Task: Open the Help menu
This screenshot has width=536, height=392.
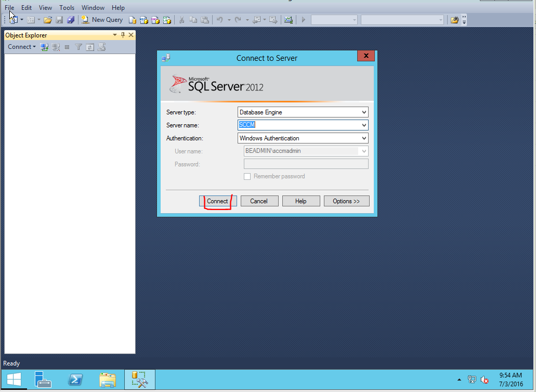Action: (x=119, y=7)
